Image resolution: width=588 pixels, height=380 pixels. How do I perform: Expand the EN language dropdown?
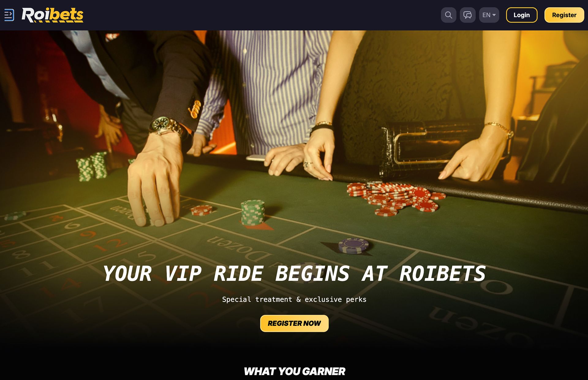click(x=489, y=15)
